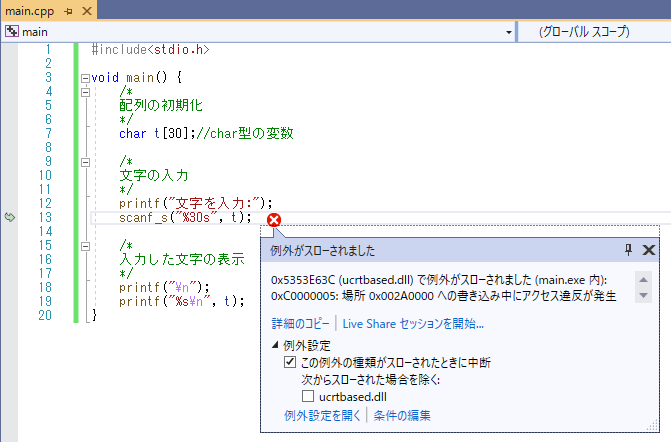Collapse the 配列の初期化 comment block
Viewport: 671px width, 442px height.
pos(85,92)
